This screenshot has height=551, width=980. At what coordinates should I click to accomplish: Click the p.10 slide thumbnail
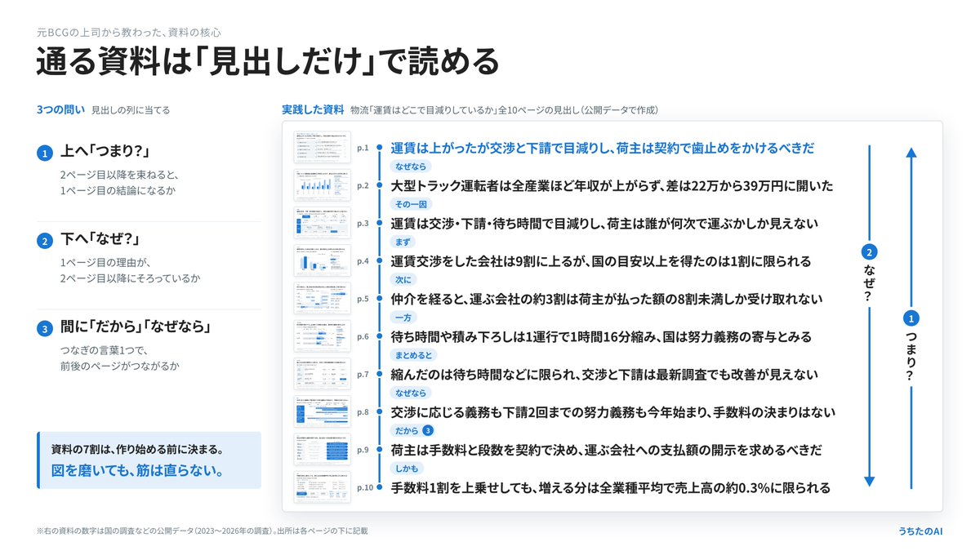click(322, 487)
